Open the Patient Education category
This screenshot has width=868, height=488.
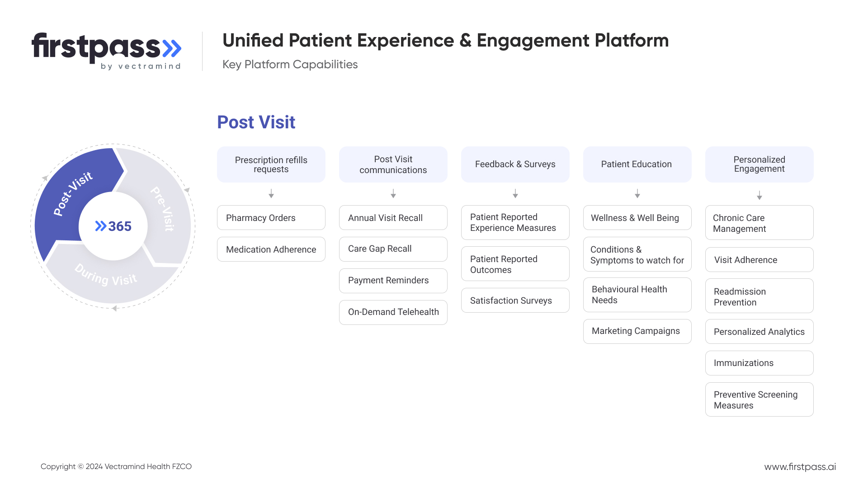[637, 164]
